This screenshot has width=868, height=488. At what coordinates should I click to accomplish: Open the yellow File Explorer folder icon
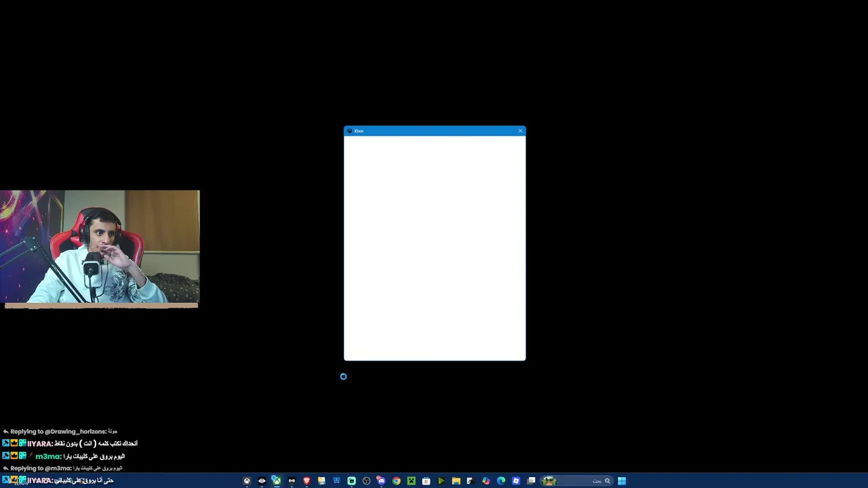pos(456,481)
